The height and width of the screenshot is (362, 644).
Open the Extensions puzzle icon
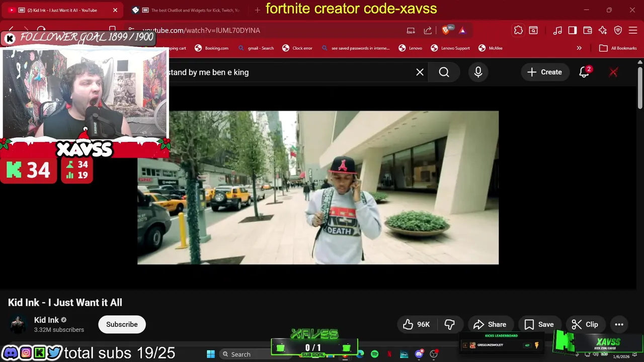(x=518, y=30)
